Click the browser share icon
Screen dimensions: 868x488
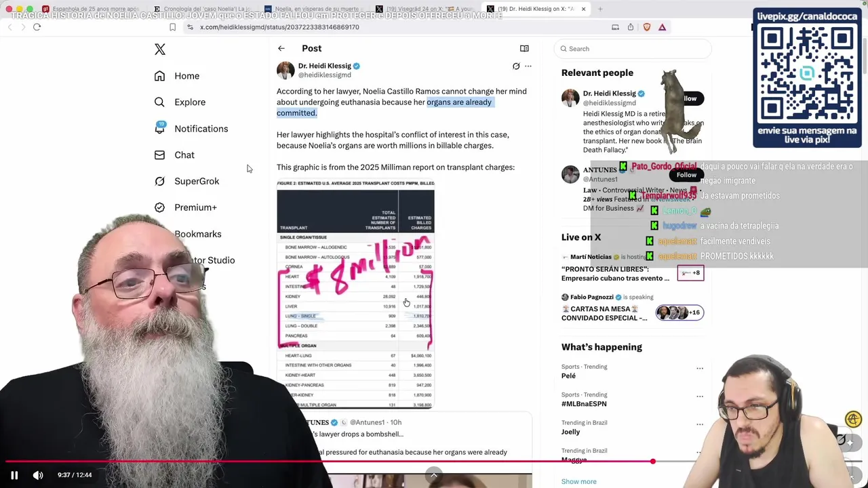[631, 27]
